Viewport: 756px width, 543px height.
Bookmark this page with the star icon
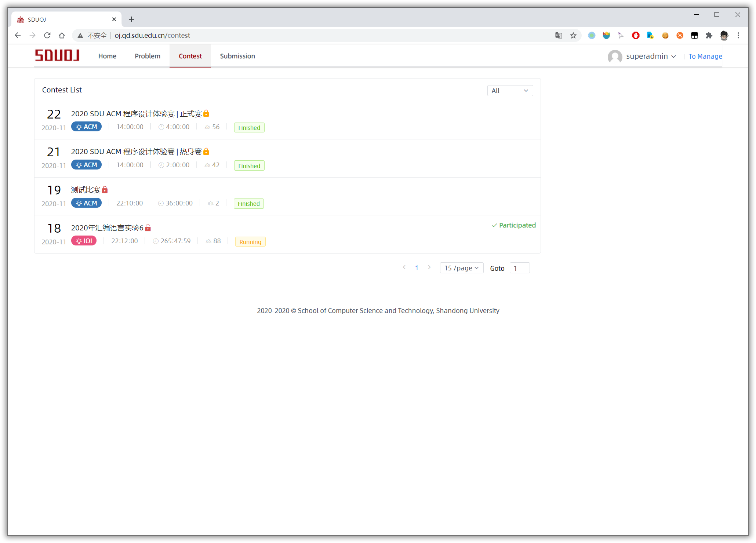(573, 36)
